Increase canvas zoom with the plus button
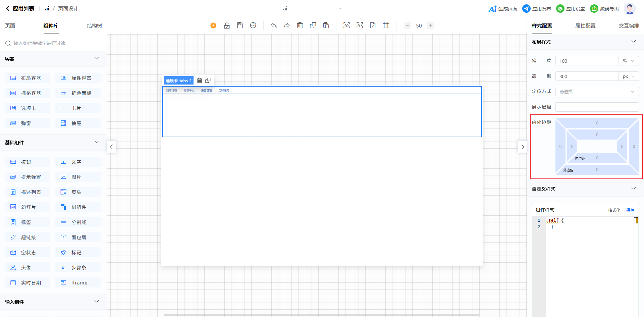The height and width of the screenshot is (317, 644). tap(430, 25)
